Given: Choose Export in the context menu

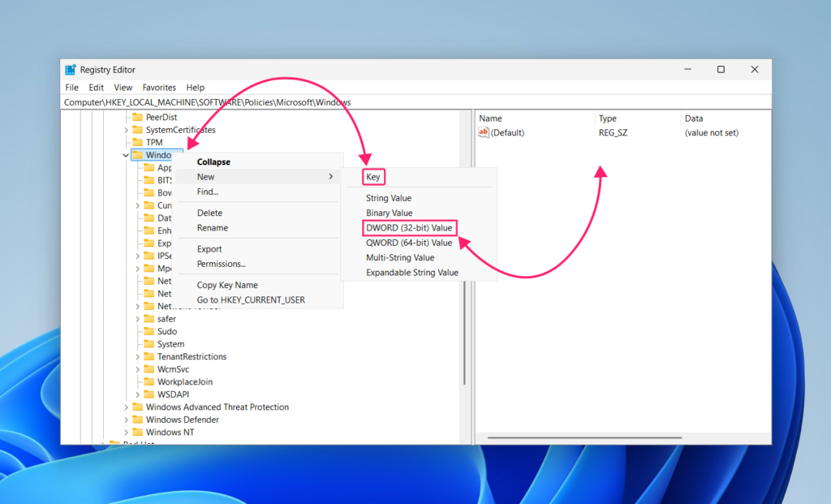Looking at the screenshot, I should (x=258, y=248).
